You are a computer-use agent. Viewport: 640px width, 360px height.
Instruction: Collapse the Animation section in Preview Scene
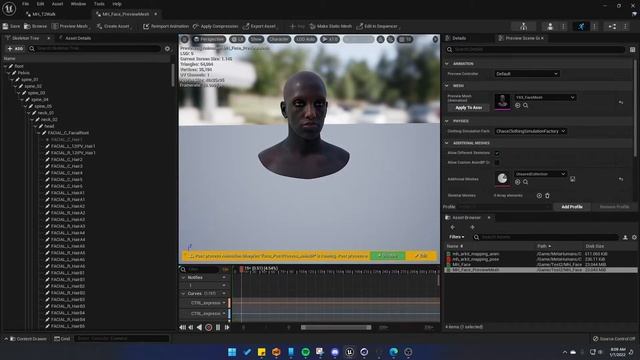447,64
